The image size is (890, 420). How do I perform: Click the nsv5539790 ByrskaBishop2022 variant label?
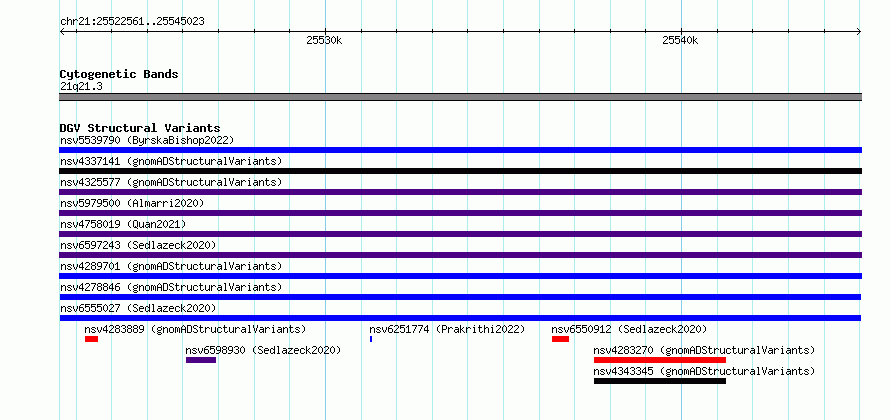point(147,140)
